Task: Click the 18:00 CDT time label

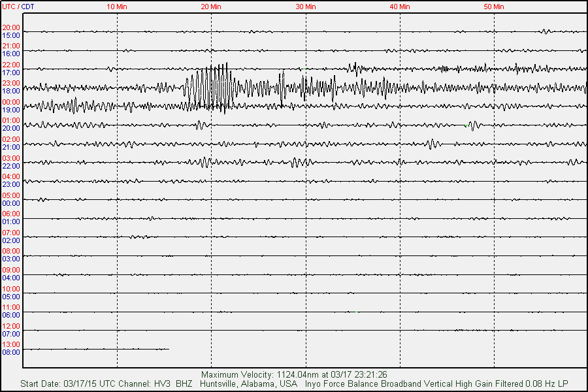Action: (11, 91)
